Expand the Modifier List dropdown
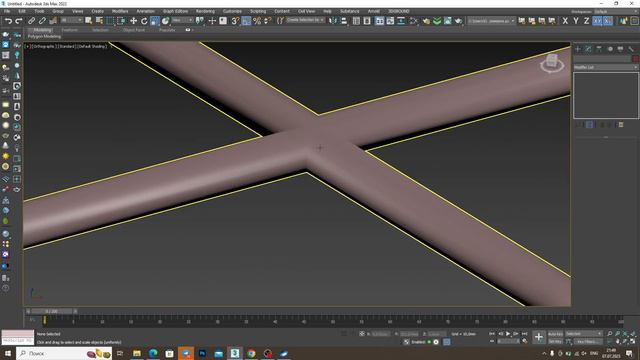The height and width of the screenshot is (360, 640). tap(606, 67)
